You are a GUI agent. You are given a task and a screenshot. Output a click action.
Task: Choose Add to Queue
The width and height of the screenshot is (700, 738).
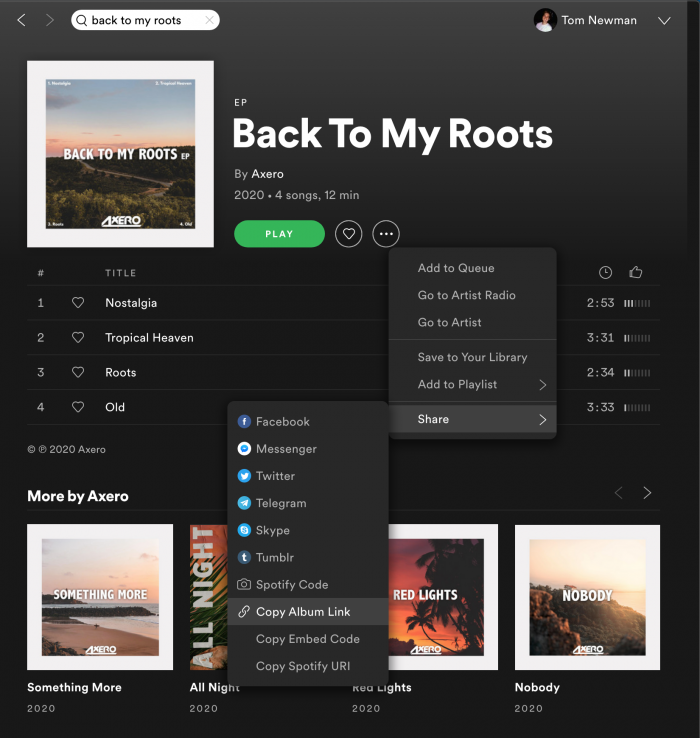coord(456,268)
